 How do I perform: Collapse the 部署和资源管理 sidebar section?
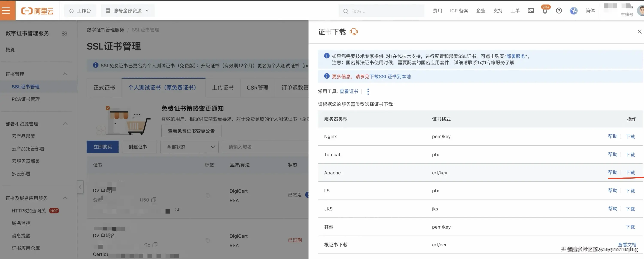coord(65,124)
